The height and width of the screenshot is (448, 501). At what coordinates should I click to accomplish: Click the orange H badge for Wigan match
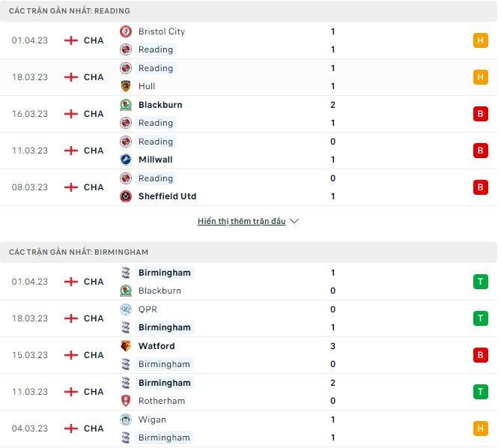point(480,429)
